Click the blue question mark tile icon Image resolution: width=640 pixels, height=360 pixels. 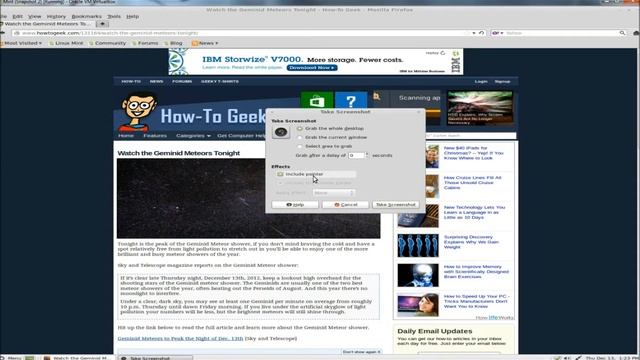point(351,100)
